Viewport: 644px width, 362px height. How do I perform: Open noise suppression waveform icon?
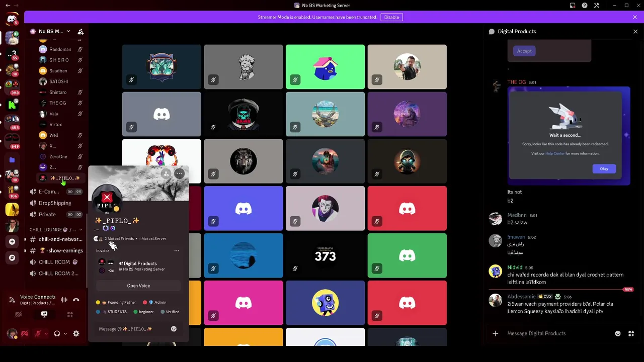(x=64, y=300)
